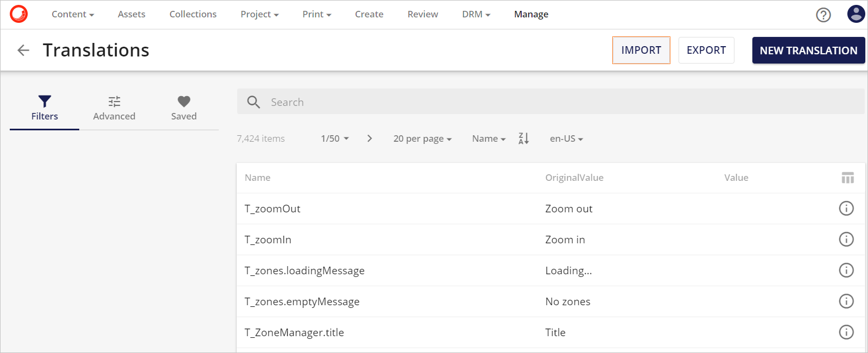Show info for T_zoomIn row
Viewport: 868px width, 353px height.
click(x=846, y=239)
